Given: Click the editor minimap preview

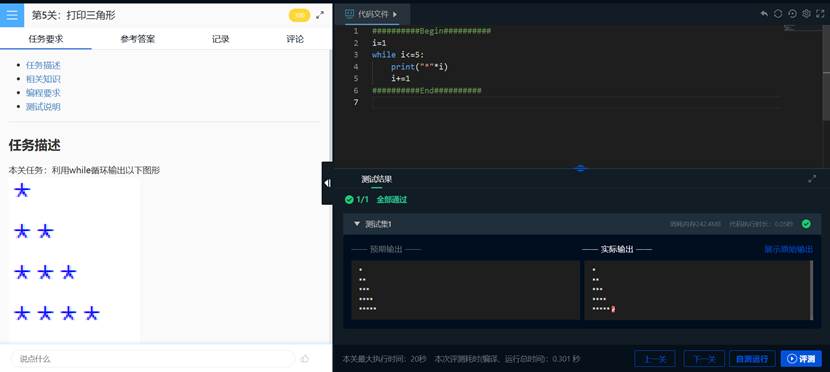Looking at the screenshot, I should coord(790,28).
